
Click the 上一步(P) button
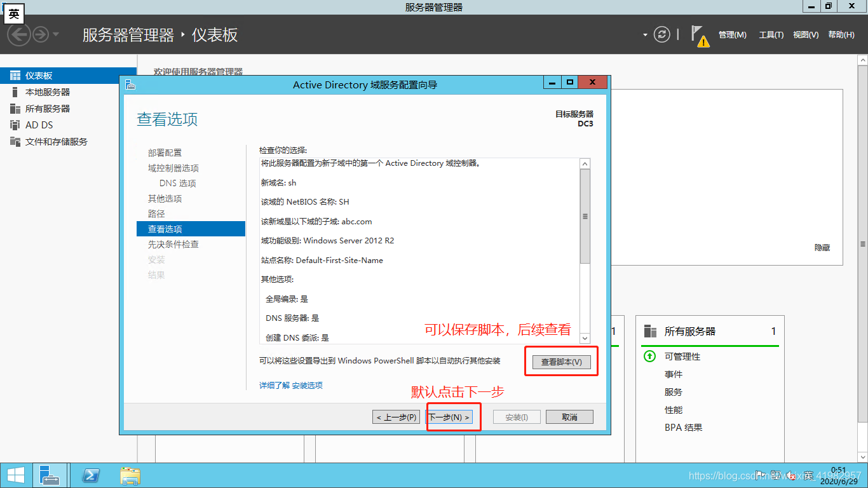[x=397, y=417]
